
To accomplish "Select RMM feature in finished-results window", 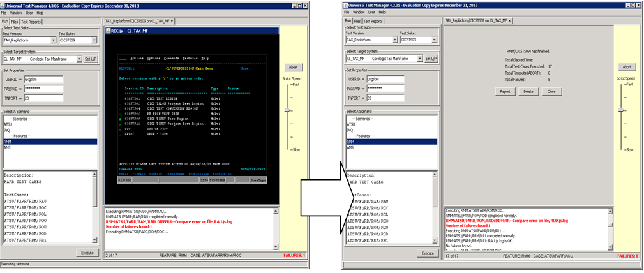I will (x=391, y=141).
